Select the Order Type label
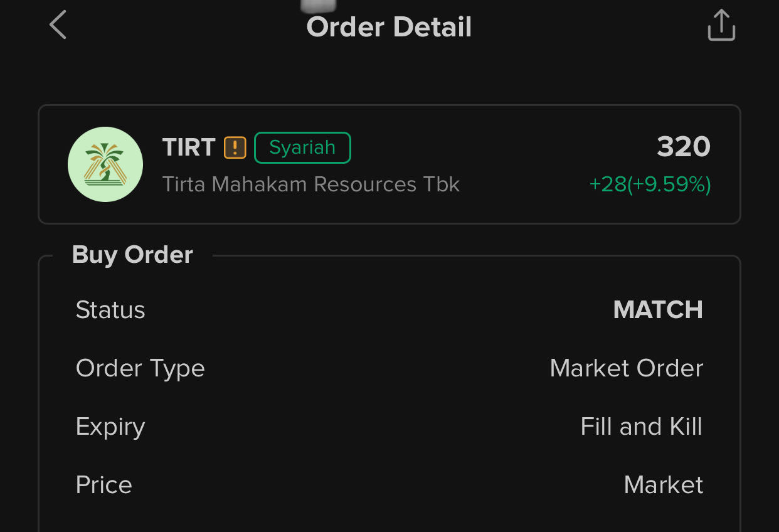The height and width of the screenshot is (532, 779). [x=140, y=368]
